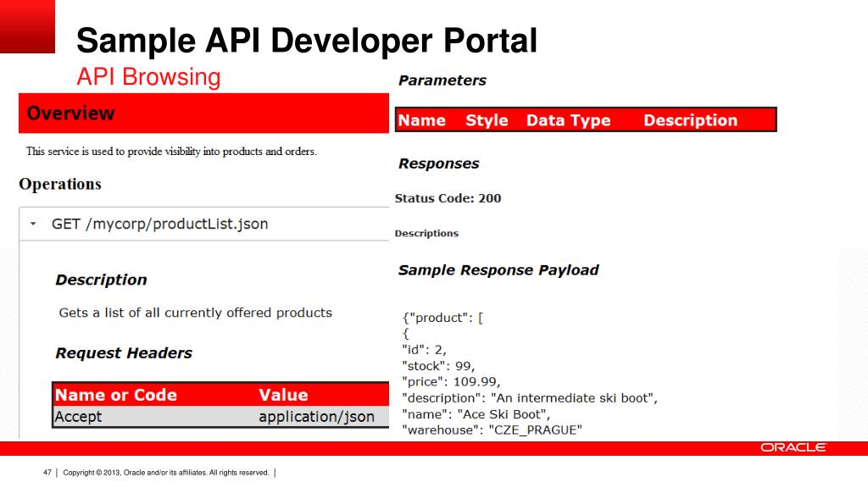Click the Sample Response Payload heading
868x488 pixels.
[x=498, y=270]
